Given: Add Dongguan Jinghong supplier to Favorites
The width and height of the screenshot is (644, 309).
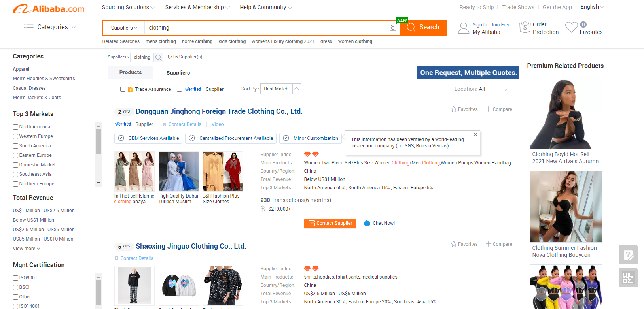Looking at the screenshot, I should pos(464,109).
